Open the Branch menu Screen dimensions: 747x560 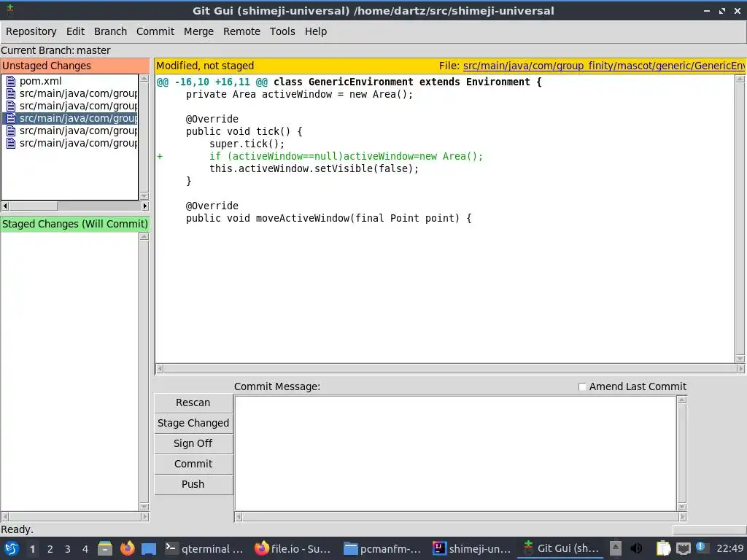(111, 31)
